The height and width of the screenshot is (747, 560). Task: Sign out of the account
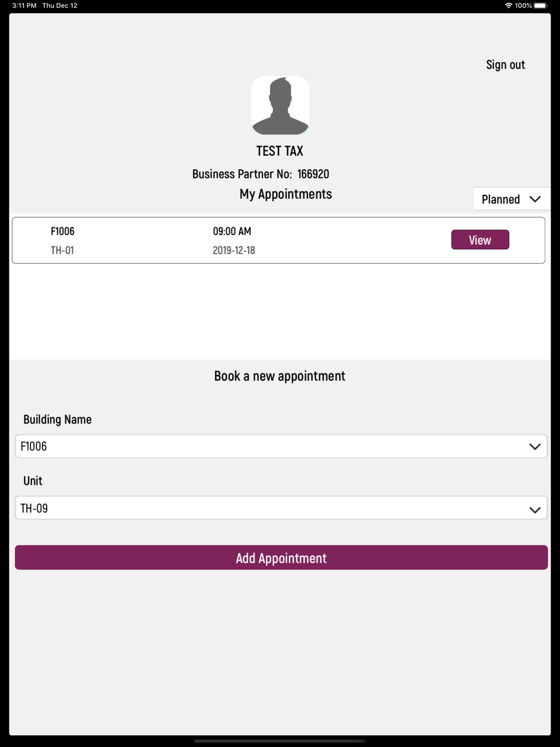click(x=505, y=65)
